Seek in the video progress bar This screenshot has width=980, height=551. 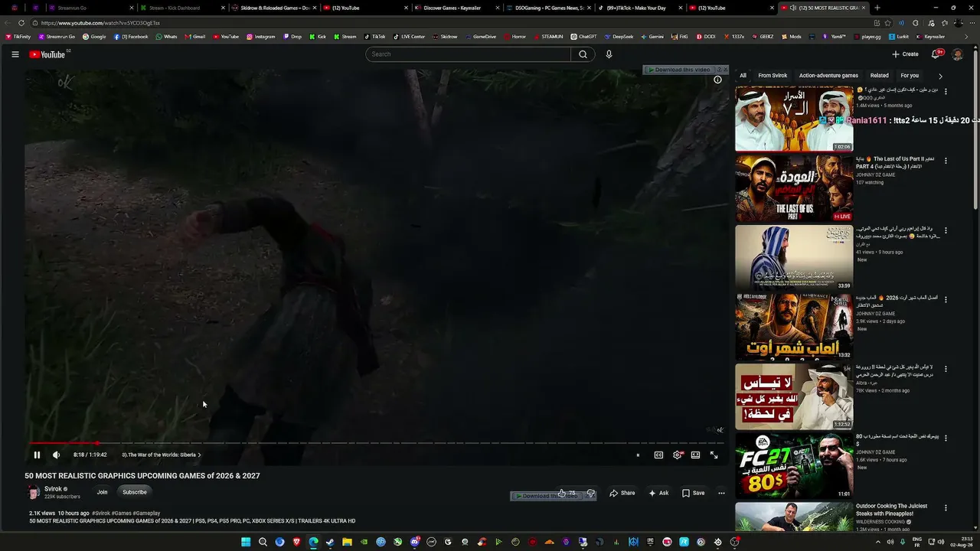pyautogui.click(x=376, y=443)
